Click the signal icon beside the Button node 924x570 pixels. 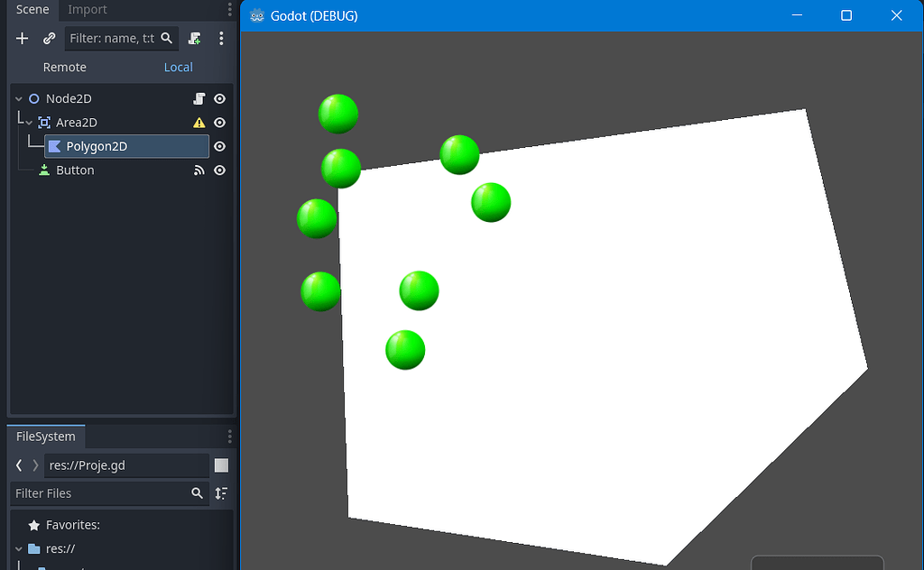[x=199, y=170]
